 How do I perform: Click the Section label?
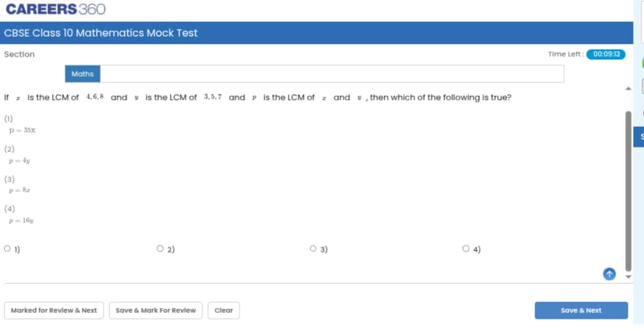tap(19, 54)
